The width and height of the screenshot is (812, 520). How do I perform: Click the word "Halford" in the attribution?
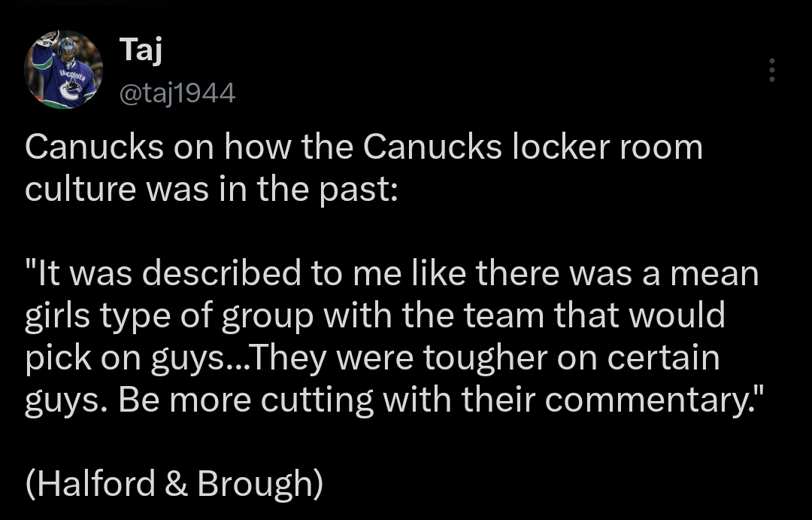point(94,484)
